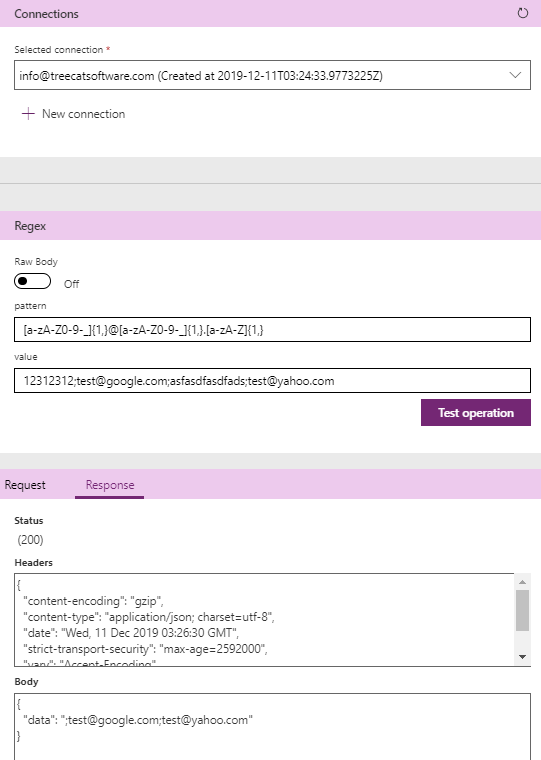The height and width of the screenshot is (760, 541).
Task: Select the Response tab
Action: tap(110, 485)
